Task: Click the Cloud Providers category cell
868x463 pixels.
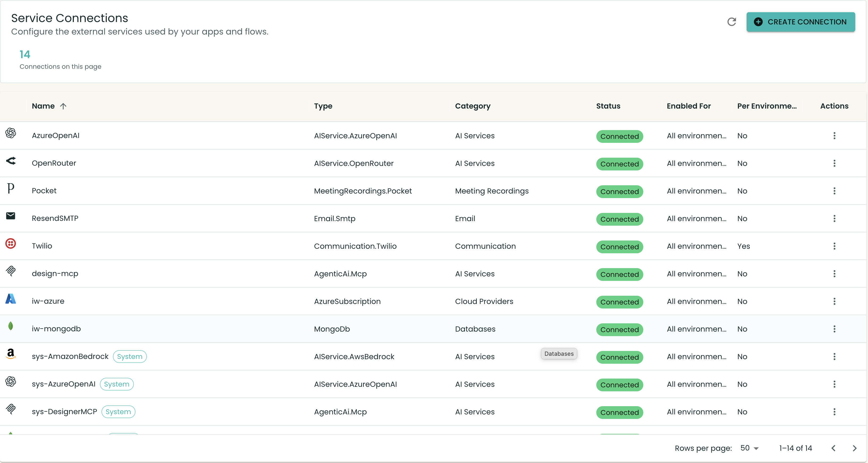Action: pos(484,301)
